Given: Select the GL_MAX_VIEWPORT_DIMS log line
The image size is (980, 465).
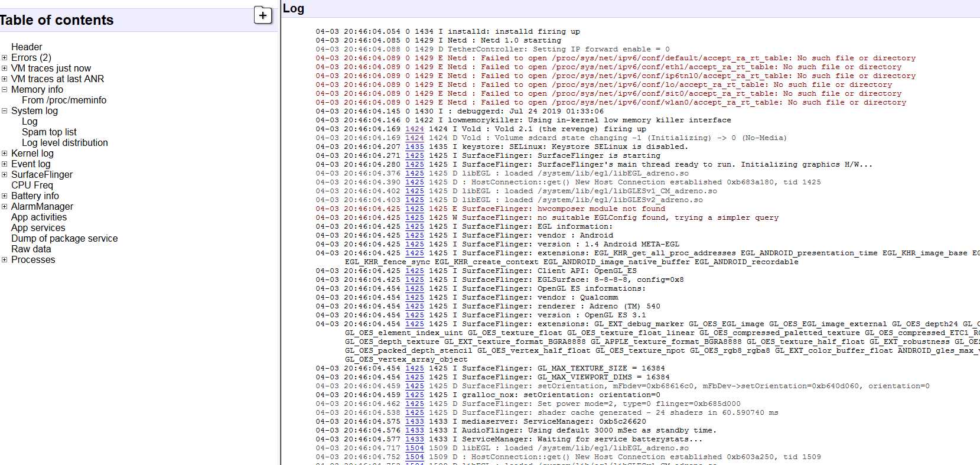Looking at the screenshot, I should [x=493, y=377].
